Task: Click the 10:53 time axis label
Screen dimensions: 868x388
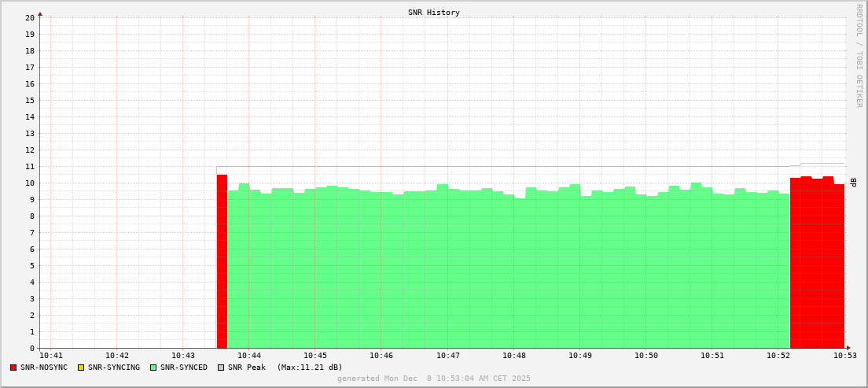Action: [x=844, y=357]
